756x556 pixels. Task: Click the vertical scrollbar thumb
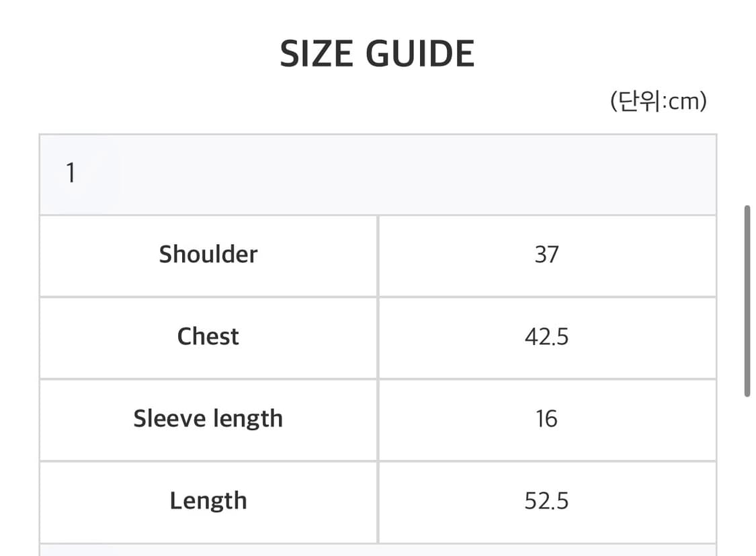(x=747, y=301)
